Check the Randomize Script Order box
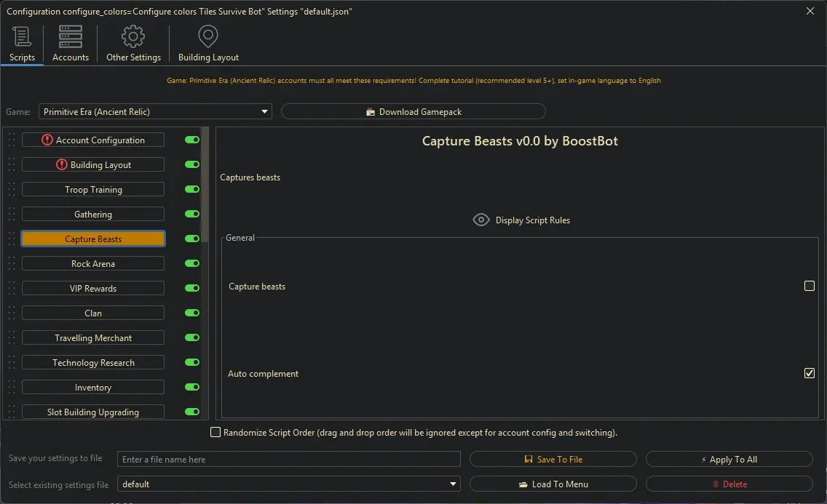Screen dimensions: 827x504 pos(215,432)
